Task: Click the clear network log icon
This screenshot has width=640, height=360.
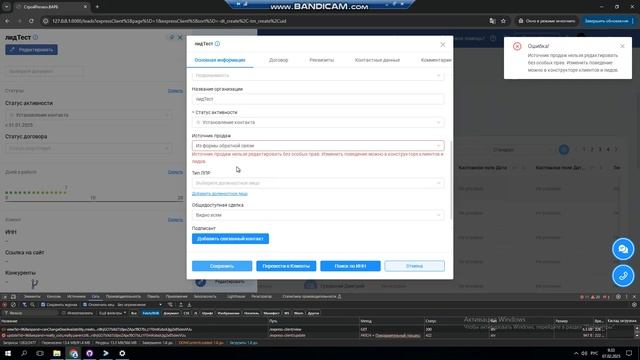Action: [x=13, y=304]
